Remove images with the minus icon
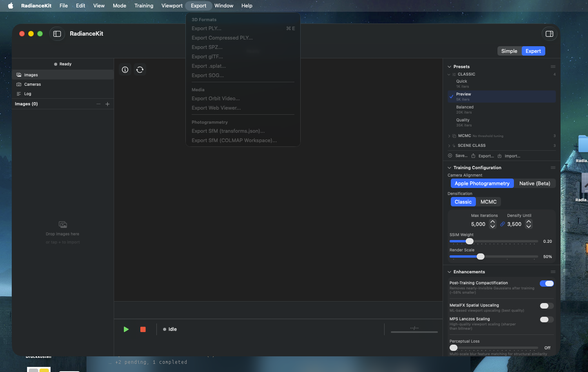Viewport: 588px width, 372px height. pyautogui.click(x=98, y=104)
